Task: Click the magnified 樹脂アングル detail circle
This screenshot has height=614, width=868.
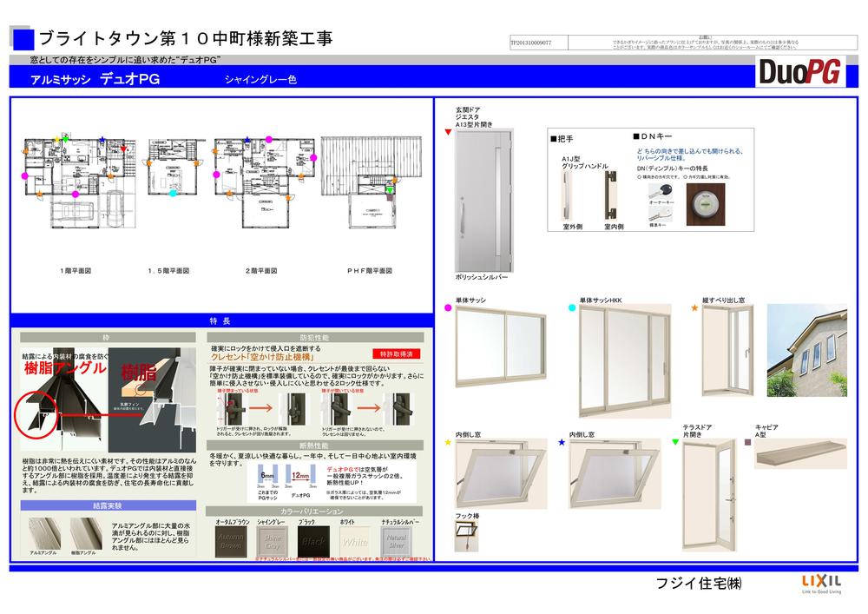Action: pos(36,413)
